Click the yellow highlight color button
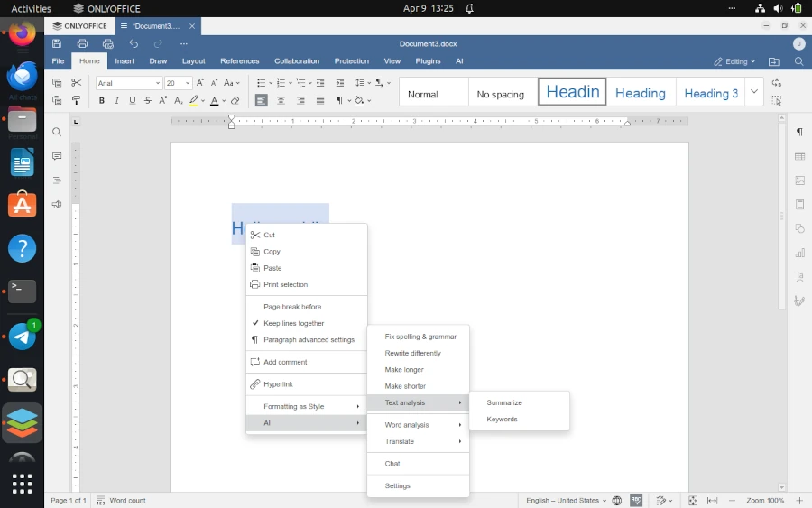The height and width of the screenshot is (508, 812). pos(193,101)
